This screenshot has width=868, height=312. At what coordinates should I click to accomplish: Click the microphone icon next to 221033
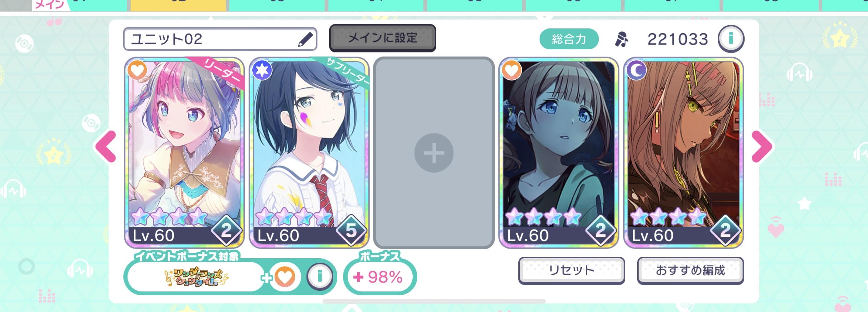(622, 39)
